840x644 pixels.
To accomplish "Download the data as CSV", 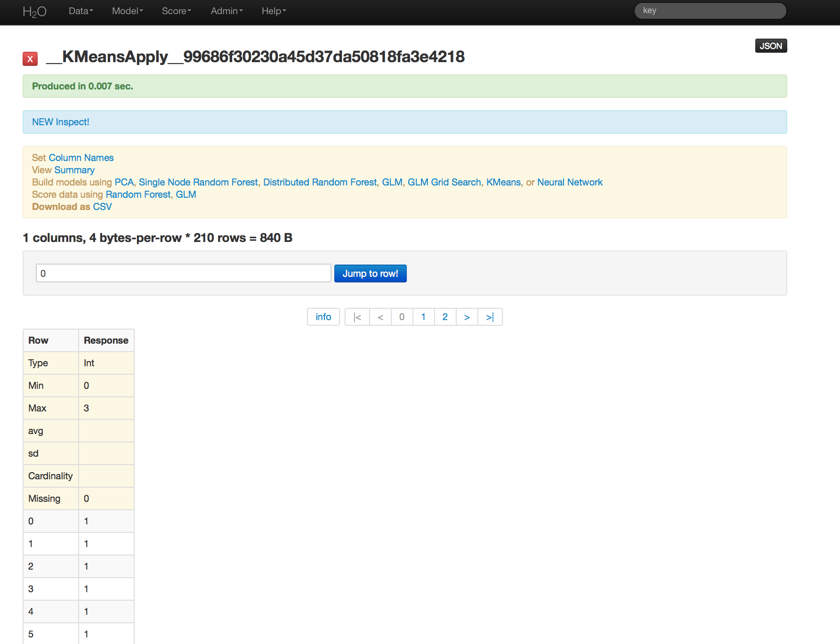I will click(x=102, y=207).
